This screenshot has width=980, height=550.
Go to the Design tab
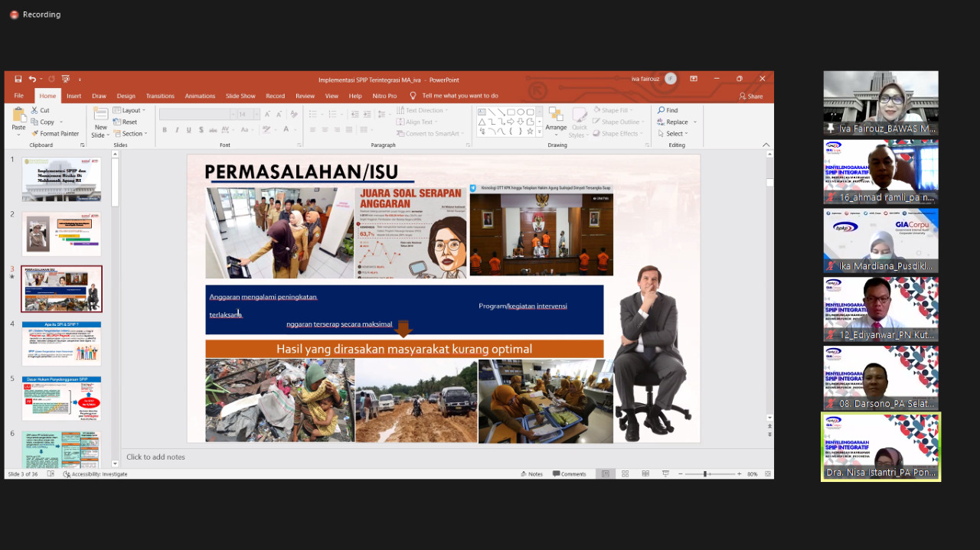[x=126, y=96]
